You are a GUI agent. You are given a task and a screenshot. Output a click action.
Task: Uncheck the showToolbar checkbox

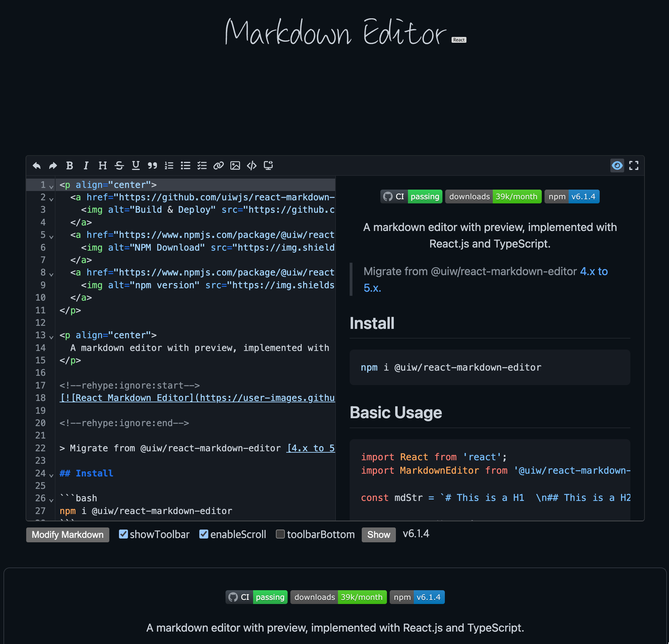pyautogui.click(x=123, y=534)
